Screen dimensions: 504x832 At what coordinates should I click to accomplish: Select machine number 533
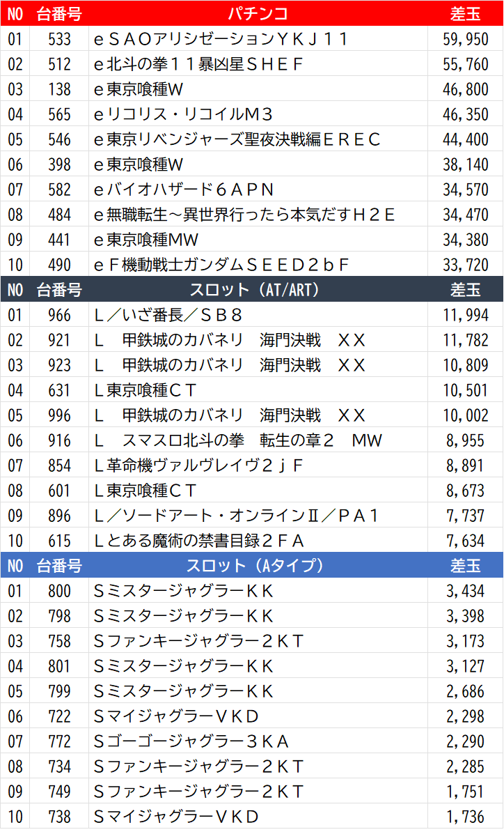tap(59, 39)
